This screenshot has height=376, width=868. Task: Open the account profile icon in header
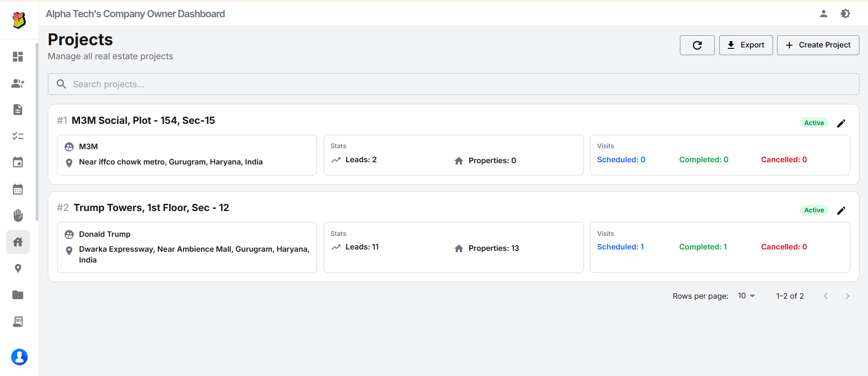[x=824, y=14]
